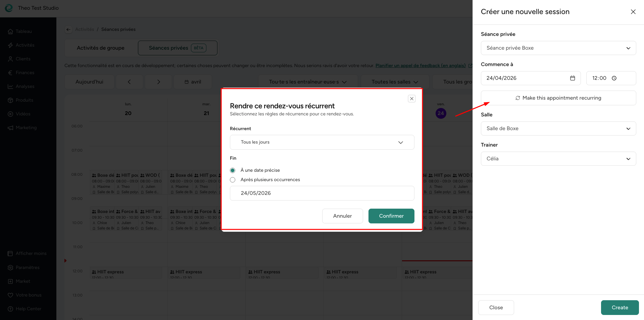The height and width of the screenshot is (320, 644).
Task: Expand the 'Tous les jours' recurrence dropdown
Action: coord(322,142)
